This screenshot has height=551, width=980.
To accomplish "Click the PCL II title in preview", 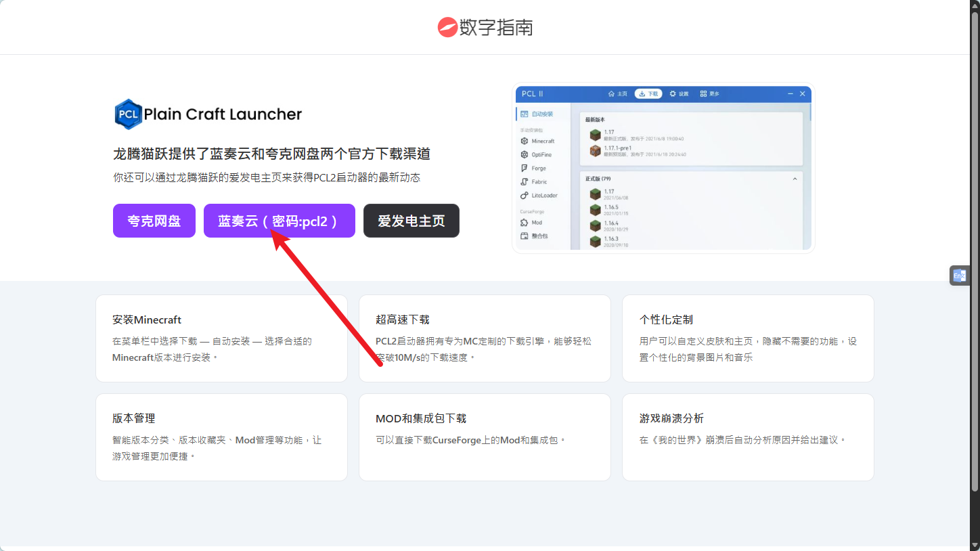I will 532,93.
